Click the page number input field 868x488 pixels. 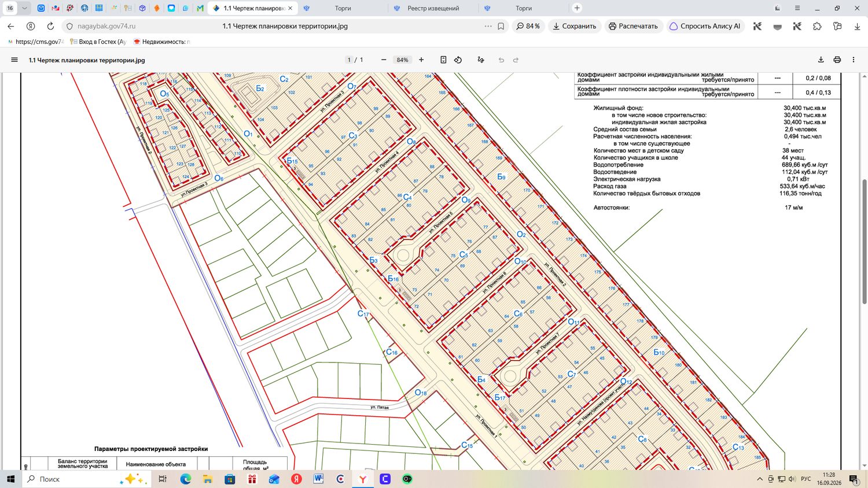pos(349,60)
